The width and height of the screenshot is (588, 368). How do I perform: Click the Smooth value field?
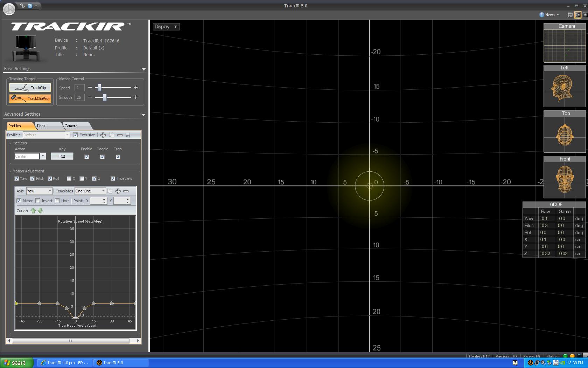pyautogui.click(x=79, y=97)
